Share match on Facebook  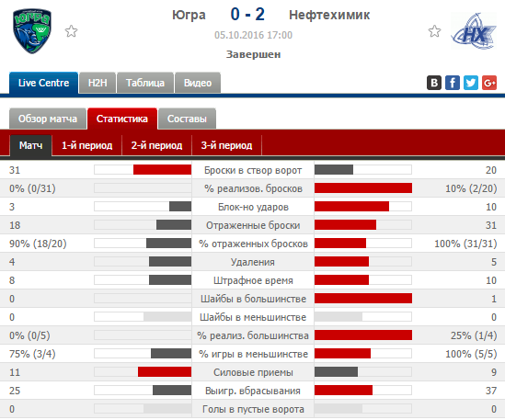(x=453, y=83)
